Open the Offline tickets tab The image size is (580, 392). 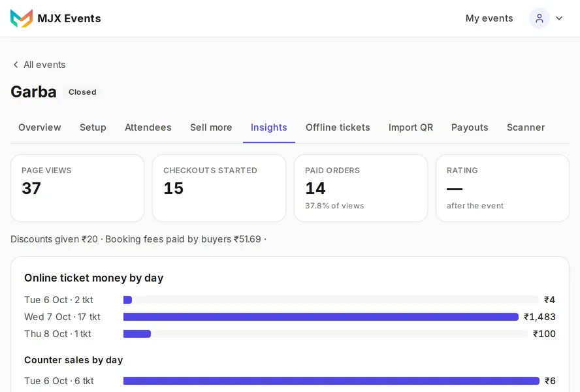point(338,127)
